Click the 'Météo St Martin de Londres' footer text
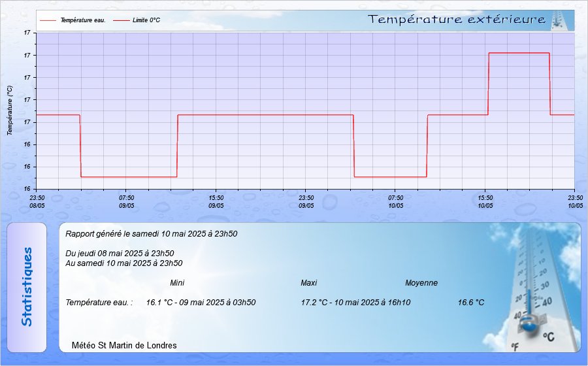Image resolution: width=588 pixels, height=366 pixels. tap(124, 345)
